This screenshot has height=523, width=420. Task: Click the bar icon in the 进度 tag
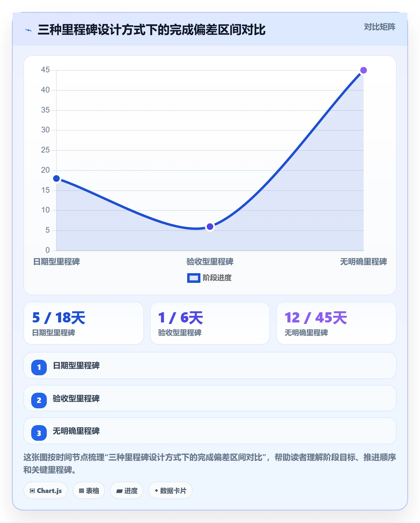pyautogui.click(x=119, y=491)
